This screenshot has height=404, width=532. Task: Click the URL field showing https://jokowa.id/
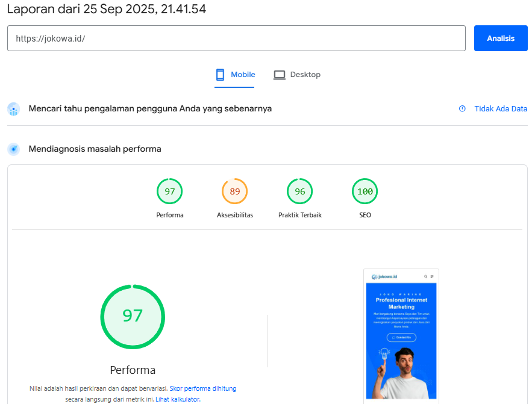click(x=235, y=38)
